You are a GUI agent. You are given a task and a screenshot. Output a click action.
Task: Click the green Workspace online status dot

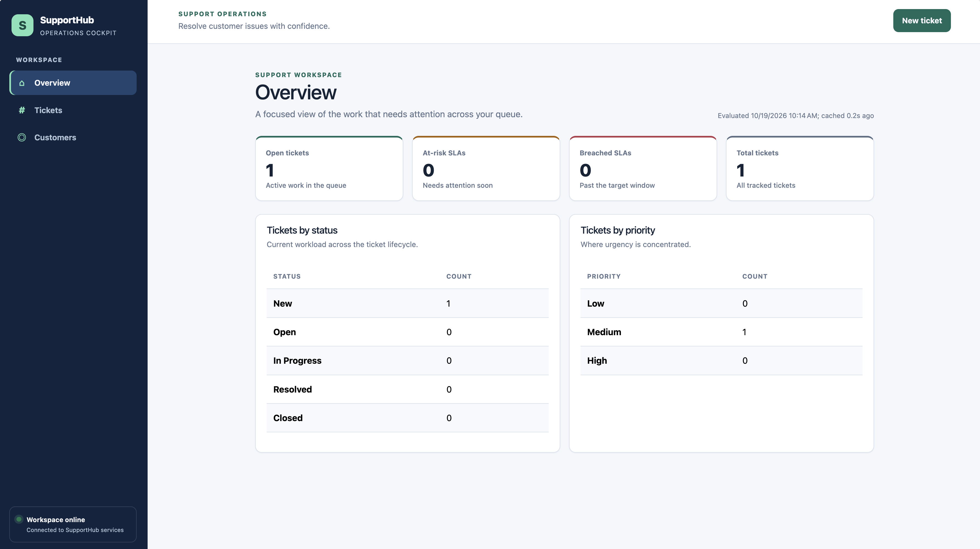tap(19, 519)
